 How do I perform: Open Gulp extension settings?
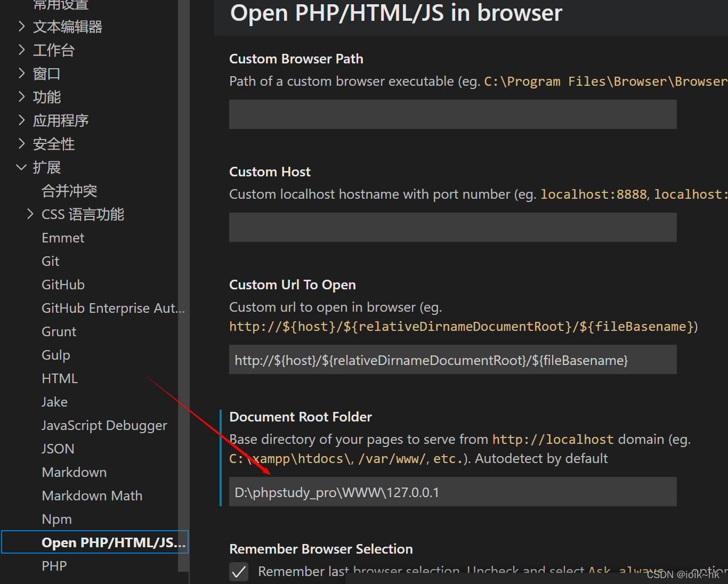56,355
